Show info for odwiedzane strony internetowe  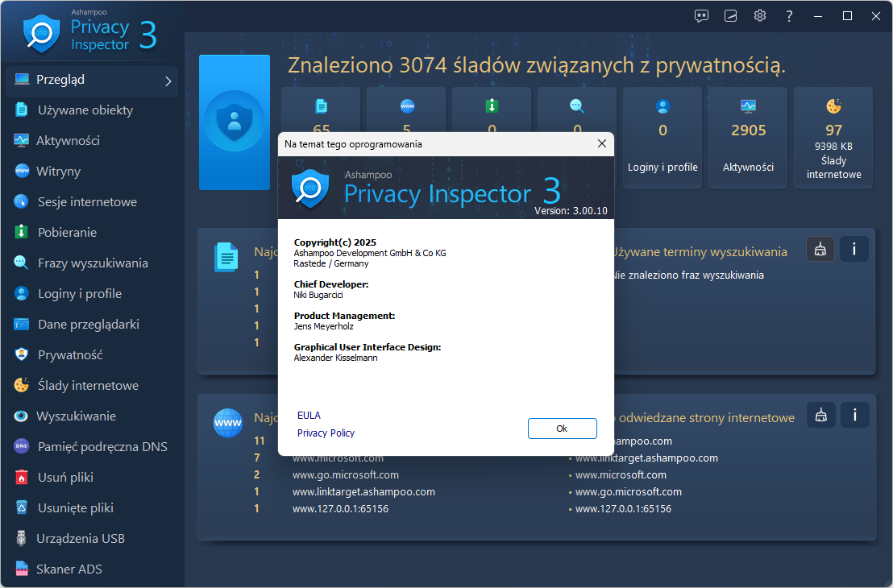(x=854, y=415)
